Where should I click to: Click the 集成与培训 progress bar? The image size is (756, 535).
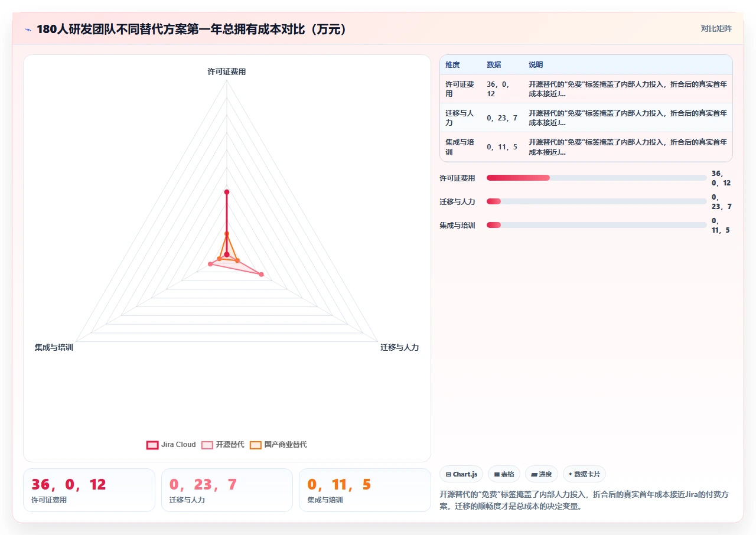[597, 225]
